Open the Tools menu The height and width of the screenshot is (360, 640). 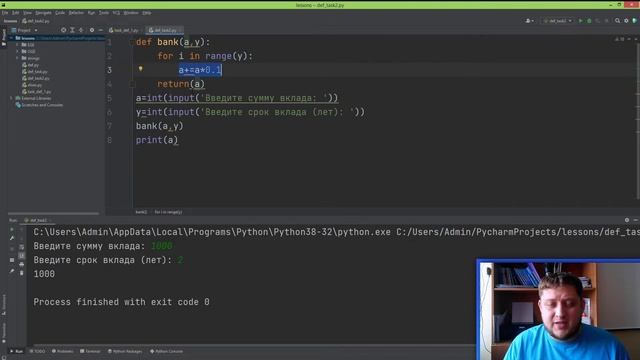click(104, 13)
